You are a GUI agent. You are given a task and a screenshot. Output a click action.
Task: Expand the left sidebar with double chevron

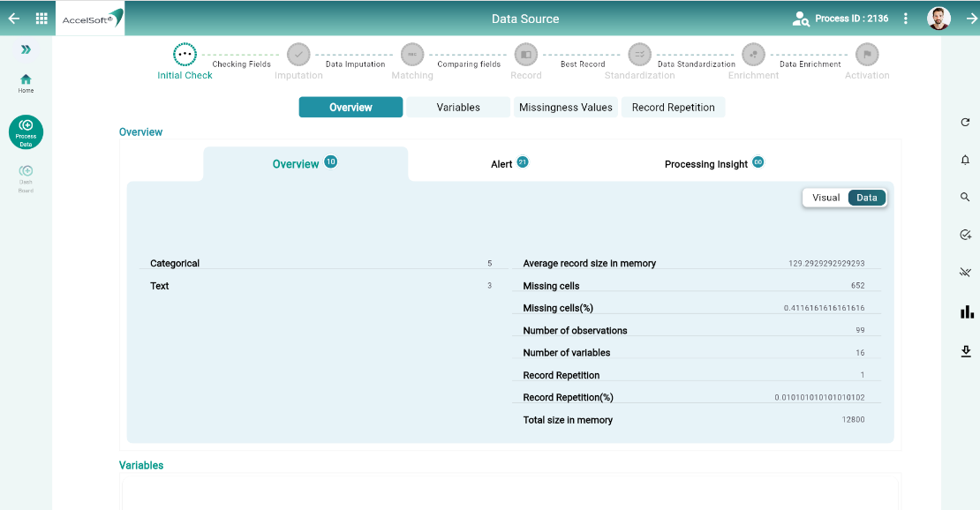[26, 50]
